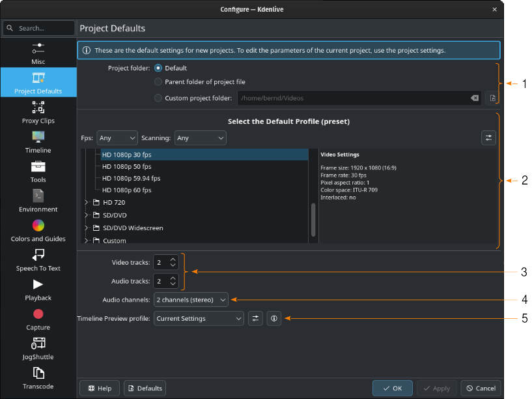Open the Environment settings page
This screenshot has height=399, width=532.
click(38, 201)
